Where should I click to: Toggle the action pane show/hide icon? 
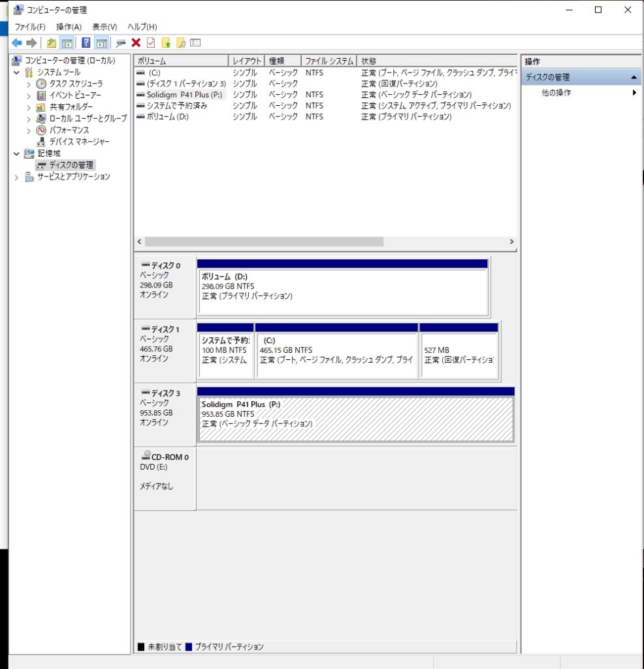[x=101, y=43]
